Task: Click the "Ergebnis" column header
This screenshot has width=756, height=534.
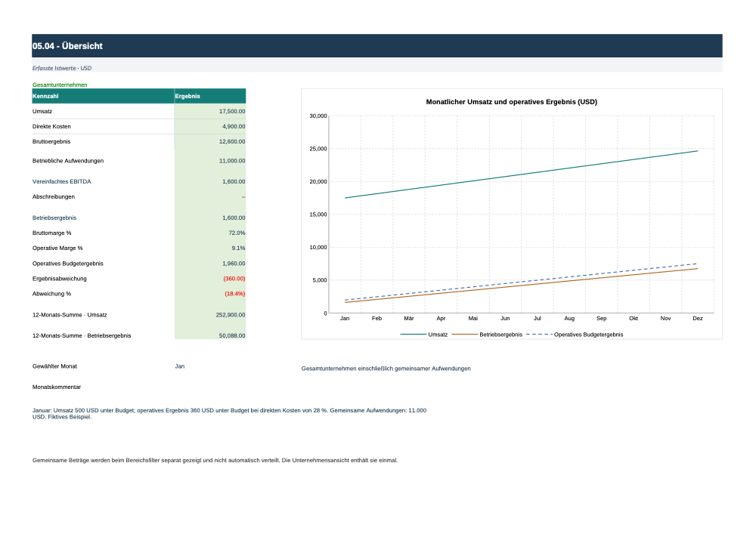Action: coord(210,97)
